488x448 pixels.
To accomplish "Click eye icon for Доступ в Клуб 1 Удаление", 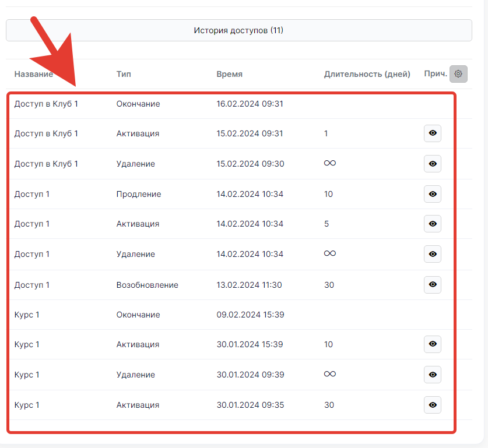I will click(x=432, y=164).
